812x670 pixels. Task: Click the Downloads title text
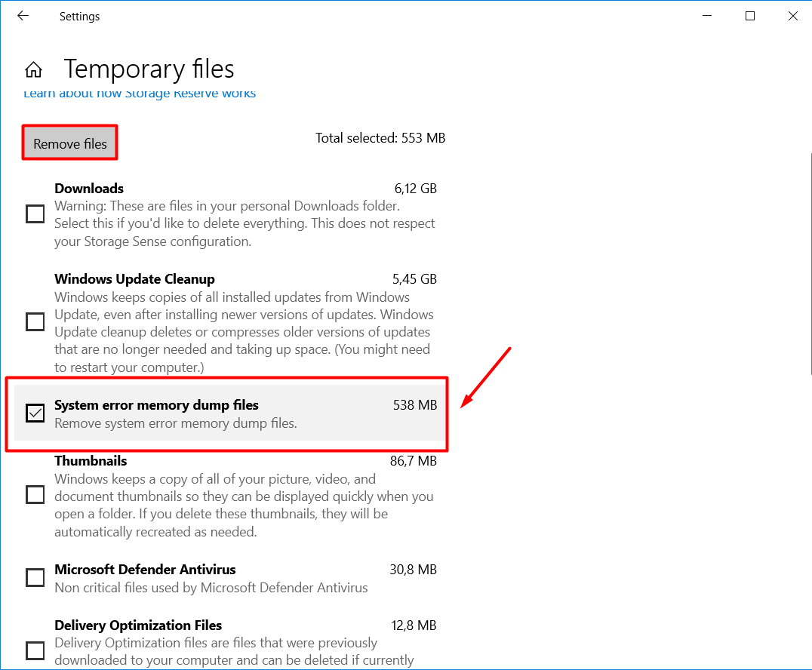click(89, 189)
